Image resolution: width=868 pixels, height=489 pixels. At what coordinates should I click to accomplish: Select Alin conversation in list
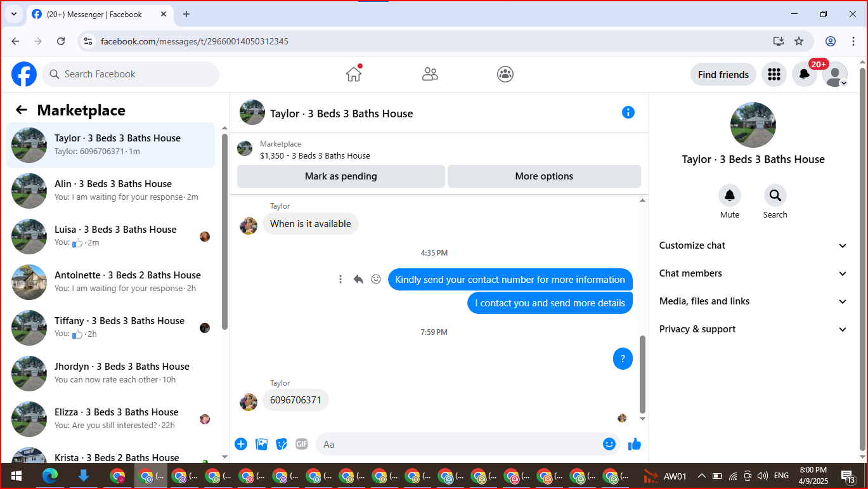[111, 191]
